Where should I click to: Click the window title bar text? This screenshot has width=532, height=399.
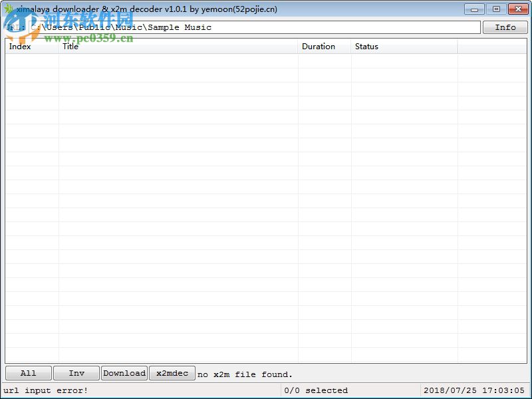[146, 9]
